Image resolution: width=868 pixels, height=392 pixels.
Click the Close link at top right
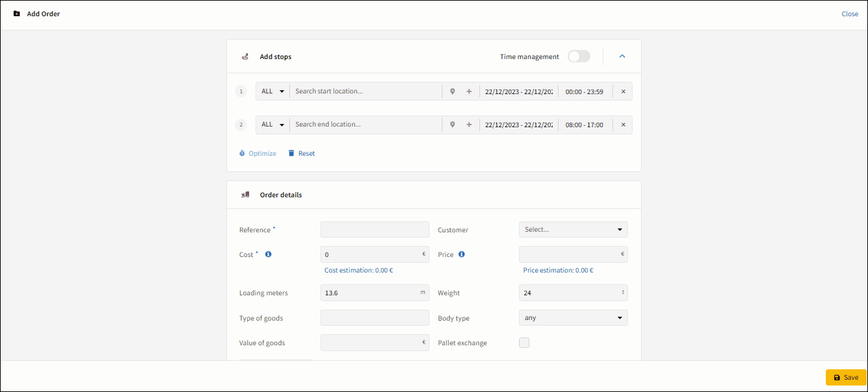pyautogui.click(x=850, y=14)
